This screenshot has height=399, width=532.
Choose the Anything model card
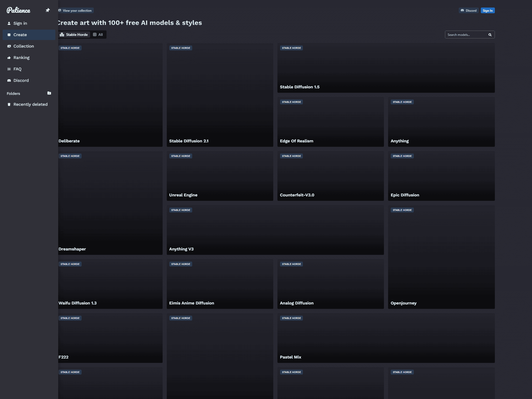[x=441, y=122]
